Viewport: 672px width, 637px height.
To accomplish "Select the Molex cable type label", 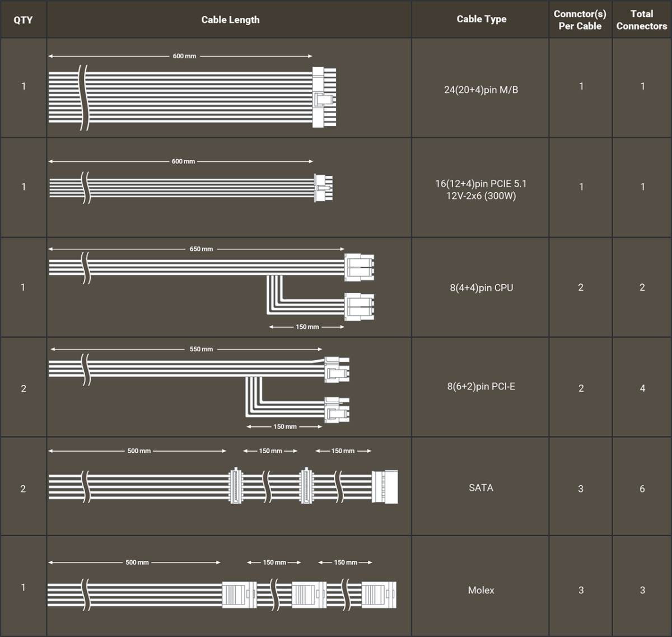I will click(x=481, y=590).
